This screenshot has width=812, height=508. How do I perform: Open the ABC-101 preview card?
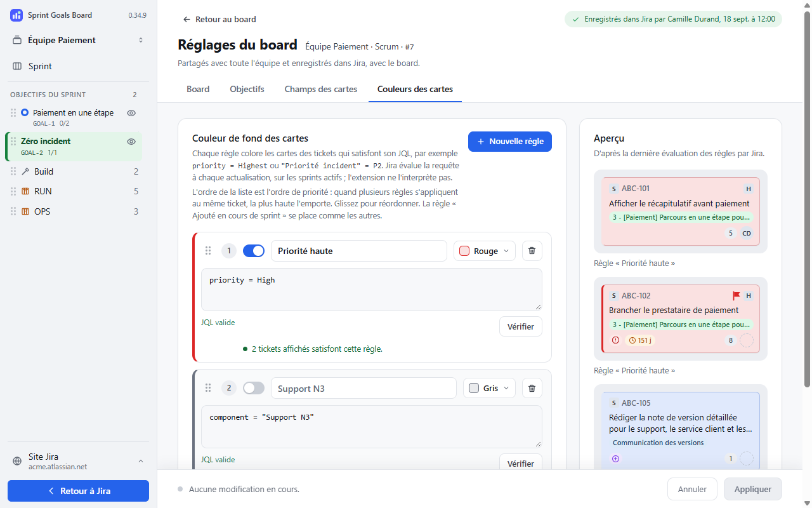point(681,211)
